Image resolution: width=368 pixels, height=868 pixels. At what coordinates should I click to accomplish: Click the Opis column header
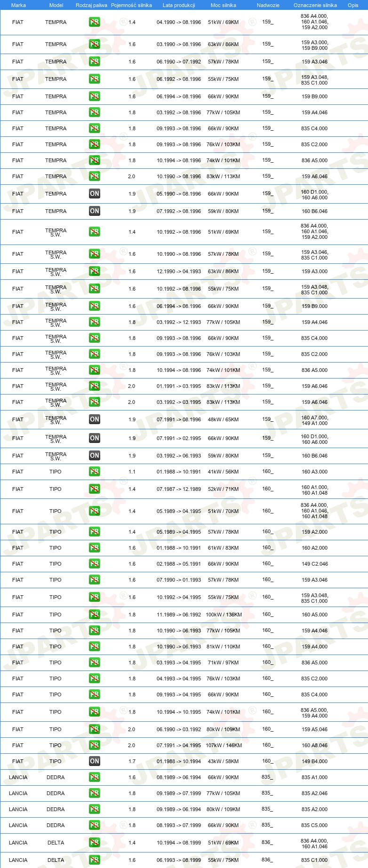click(x=353, y=5)
